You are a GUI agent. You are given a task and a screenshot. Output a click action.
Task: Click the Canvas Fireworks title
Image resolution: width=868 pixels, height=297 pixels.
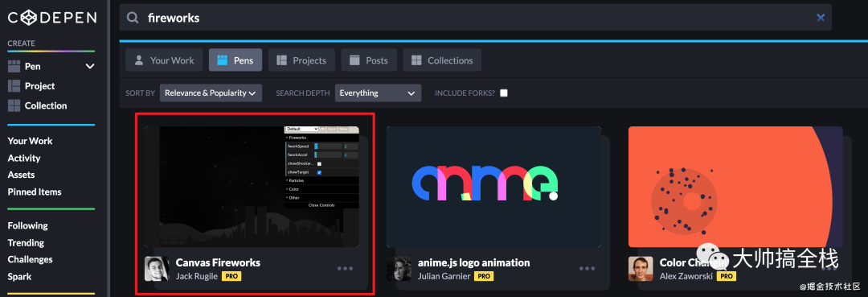[x=218, y=262]
